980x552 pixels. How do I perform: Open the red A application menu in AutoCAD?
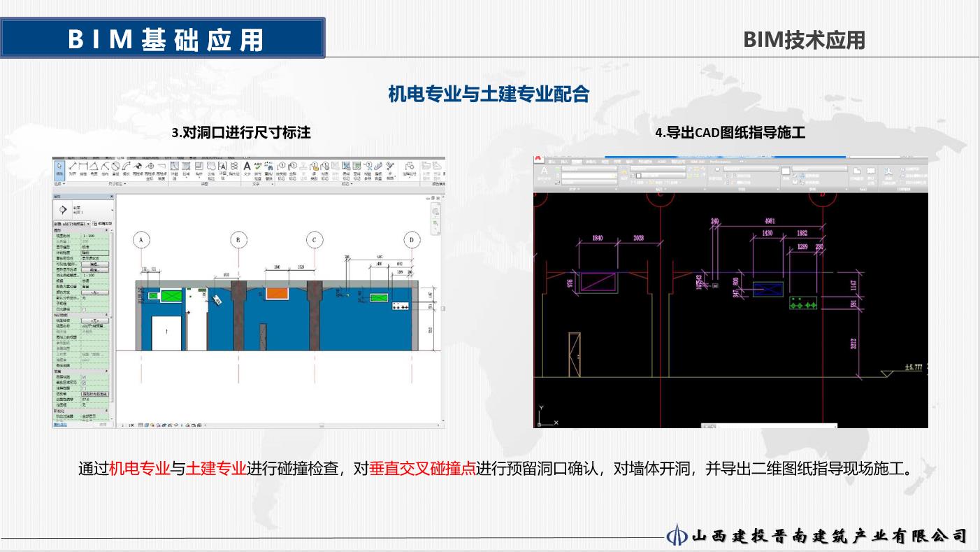pos(539,160)
